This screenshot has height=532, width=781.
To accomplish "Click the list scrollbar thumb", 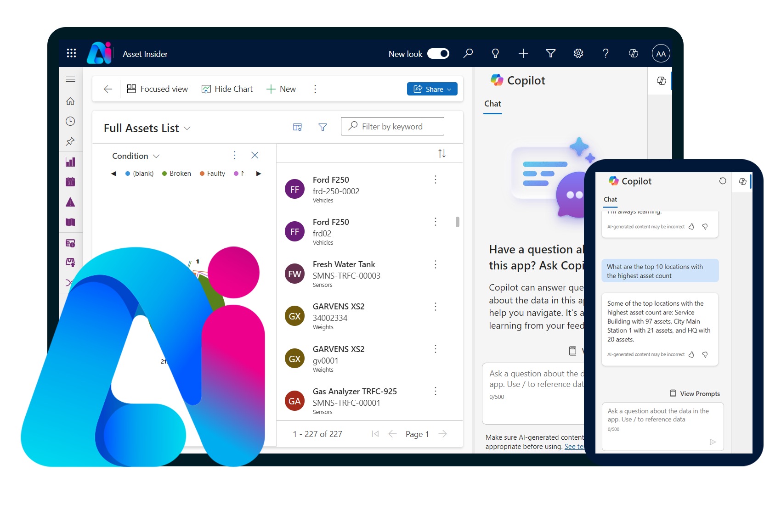I will coord(458,222).
